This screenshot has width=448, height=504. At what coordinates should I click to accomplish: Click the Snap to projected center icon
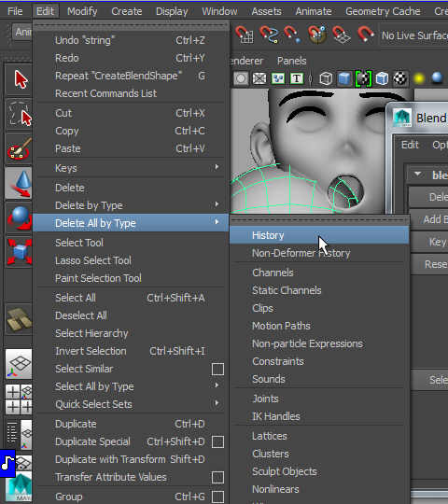point(317,35)
